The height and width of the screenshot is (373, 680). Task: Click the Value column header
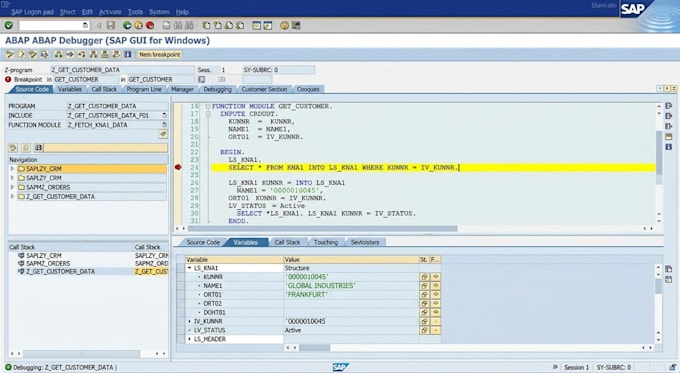tap(351, 259)
